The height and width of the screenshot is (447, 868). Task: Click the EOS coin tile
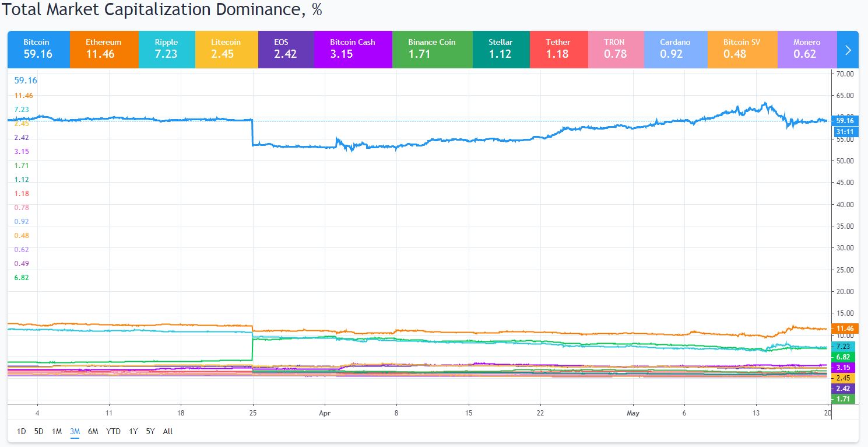coord(286,49)
